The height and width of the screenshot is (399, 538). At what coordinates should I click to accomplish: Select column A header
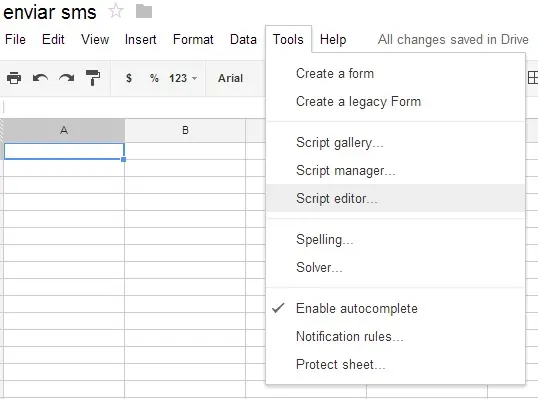tap(64, 130)
